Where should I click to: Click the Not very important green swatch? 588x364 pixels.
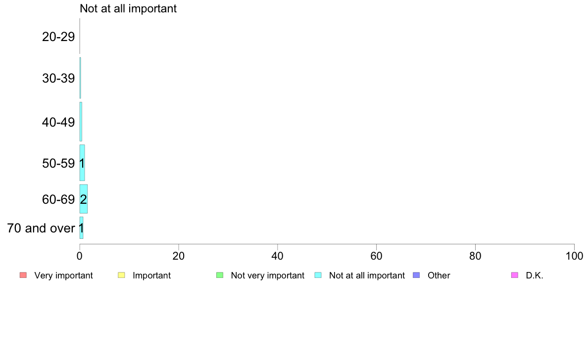tap(220, 275)
